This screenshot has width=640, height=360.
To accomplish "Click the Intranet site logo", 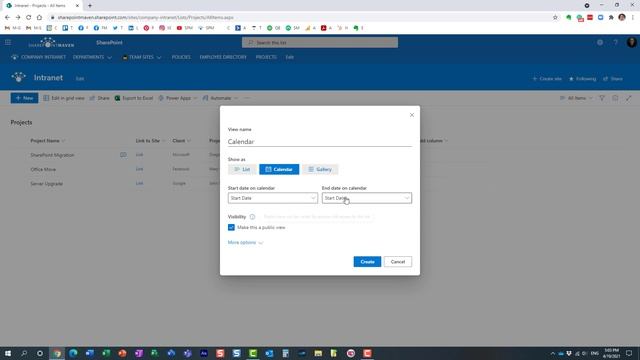I will [18, 78].
